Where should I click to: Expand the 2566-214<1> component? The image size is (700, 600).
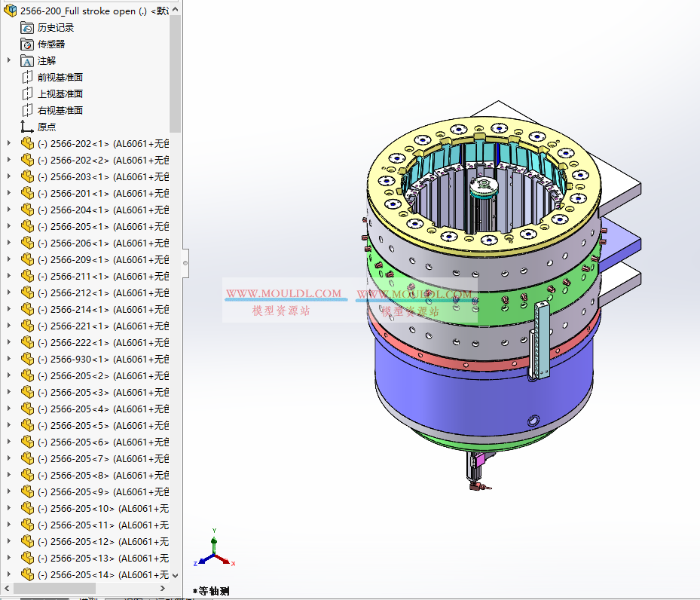[x=9, y=309]
